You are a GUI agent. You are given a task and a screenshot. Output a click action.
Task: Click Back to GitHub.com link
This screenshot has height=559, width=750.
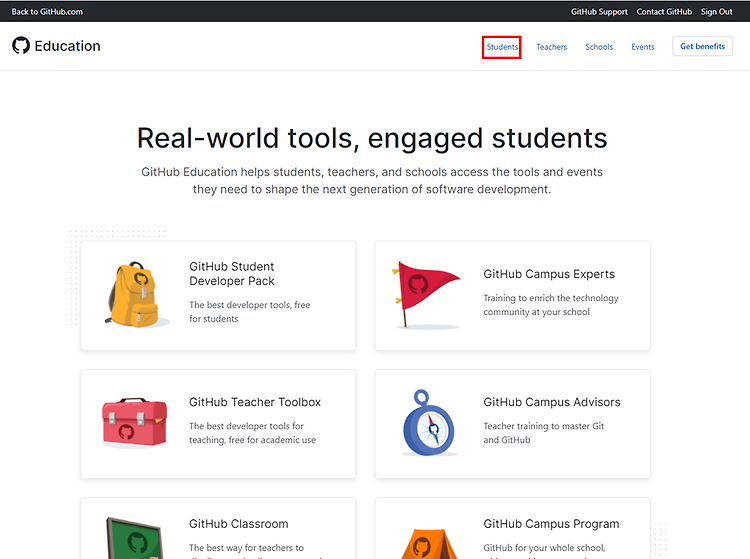tap(47, 11)
